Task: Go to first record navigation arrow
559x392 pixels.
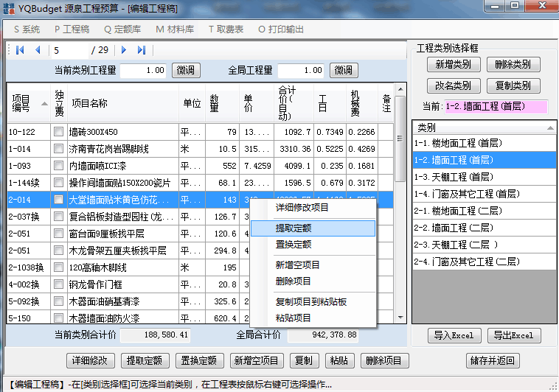Action: 20,50
